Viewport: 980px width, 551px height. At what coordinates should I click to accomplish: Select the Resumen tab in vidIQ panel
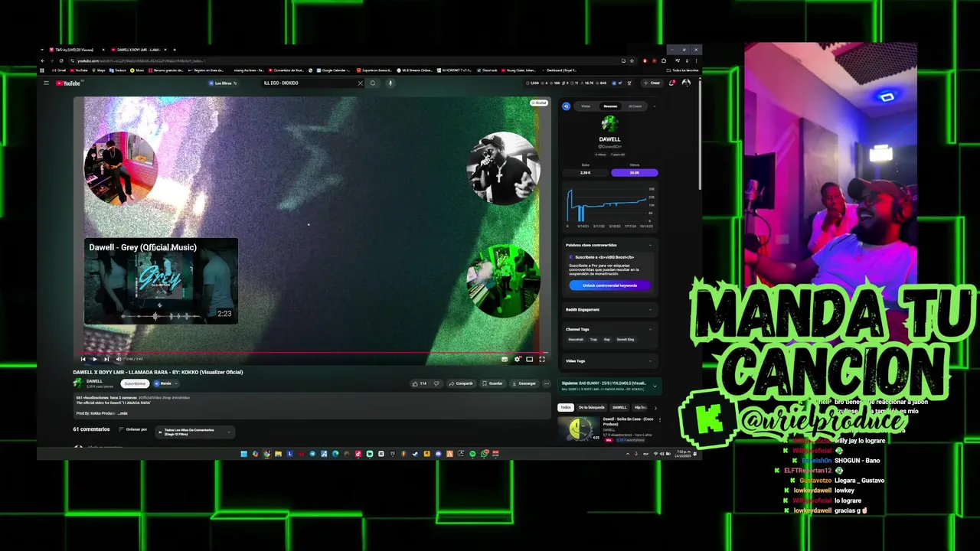click(610, 106)
